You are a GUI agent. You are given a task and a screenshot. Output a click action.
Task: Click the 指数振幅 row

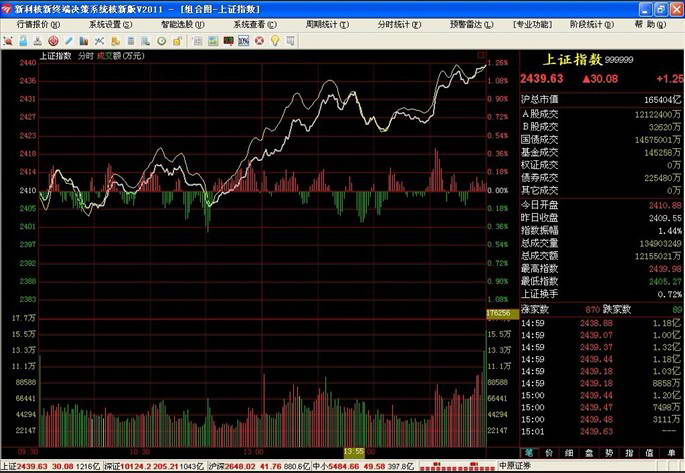(601, 231)
